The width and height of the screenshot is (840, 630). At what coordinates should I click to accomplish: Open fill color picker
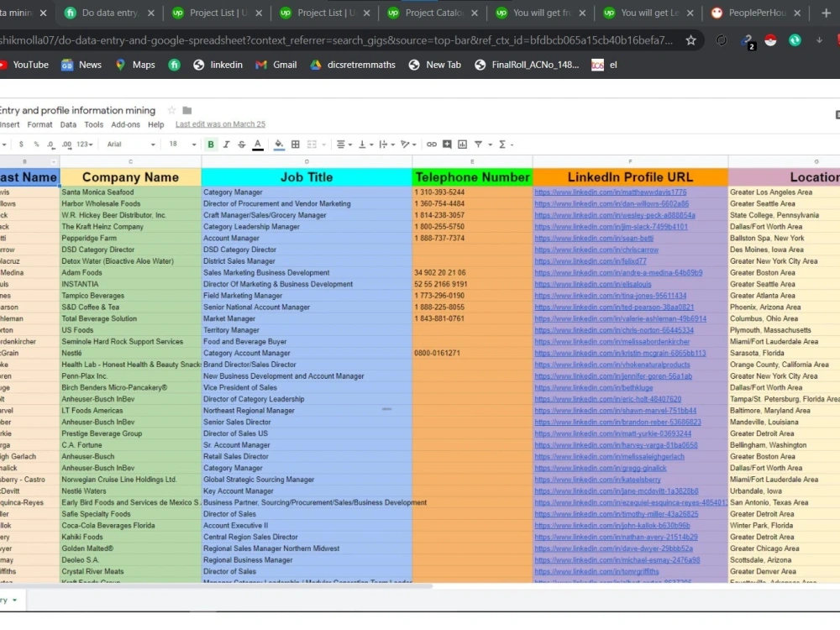[279, 144]
